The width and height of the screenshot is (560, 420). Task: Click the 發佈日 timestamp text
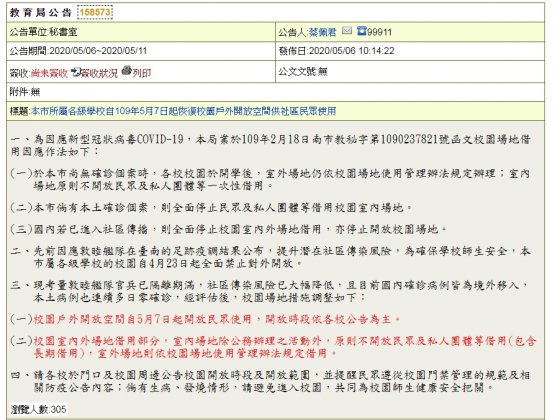(336, 51)
